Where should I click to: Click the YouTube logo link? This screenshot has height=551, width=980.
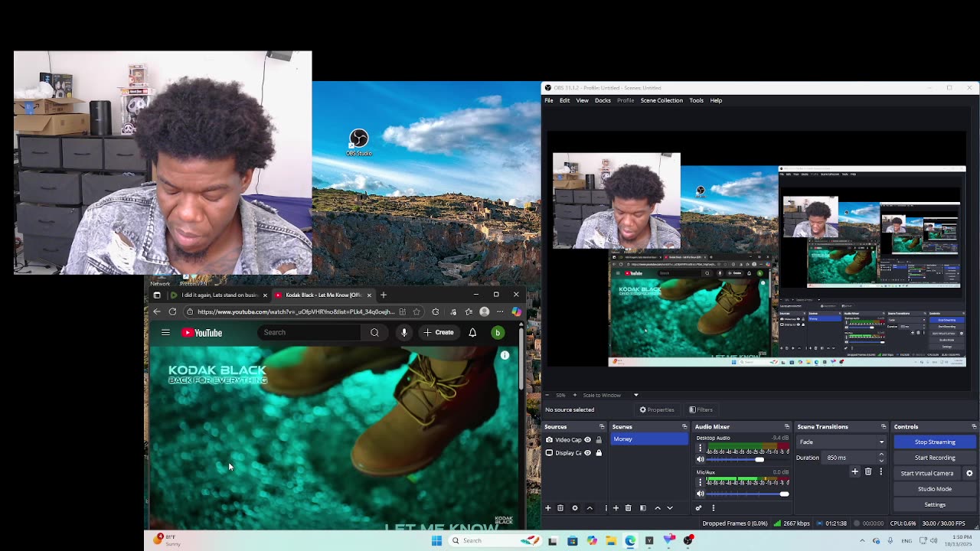click(x=202, y=333)
